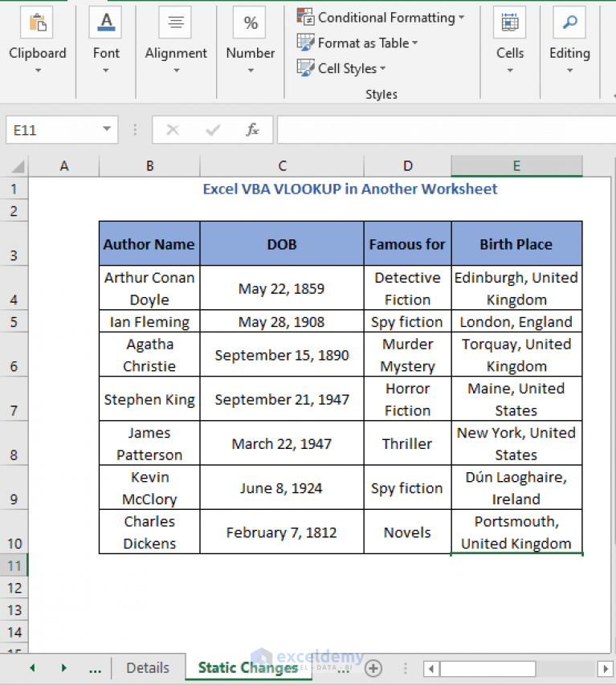The width and height of the screenshot is (616, 685).
Task: Click the horizontal scroll left arrow
Action: pyautogui.click(x=430, y=668)
